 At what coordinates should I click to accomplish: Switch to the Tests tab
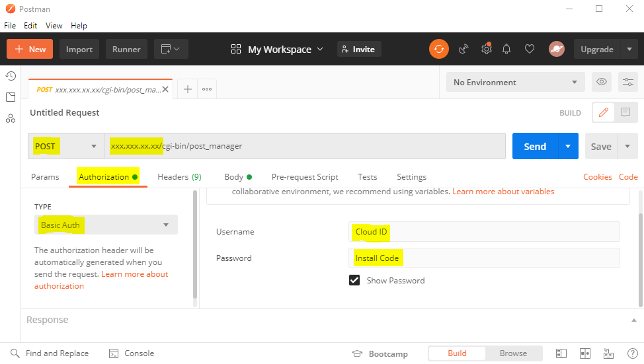tap(367, 177)
